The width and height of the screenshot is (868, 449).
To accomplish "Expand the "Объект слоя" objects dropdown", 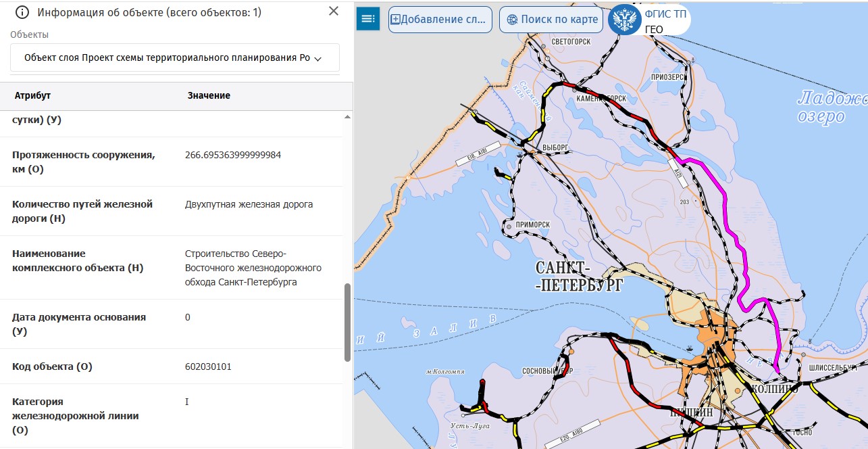I will [x=174, y=58].
